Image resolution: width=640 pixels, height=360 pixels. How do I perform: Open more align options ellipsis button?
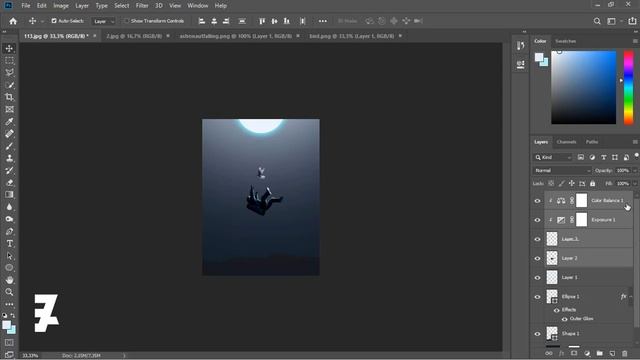[x=322, y=21]
